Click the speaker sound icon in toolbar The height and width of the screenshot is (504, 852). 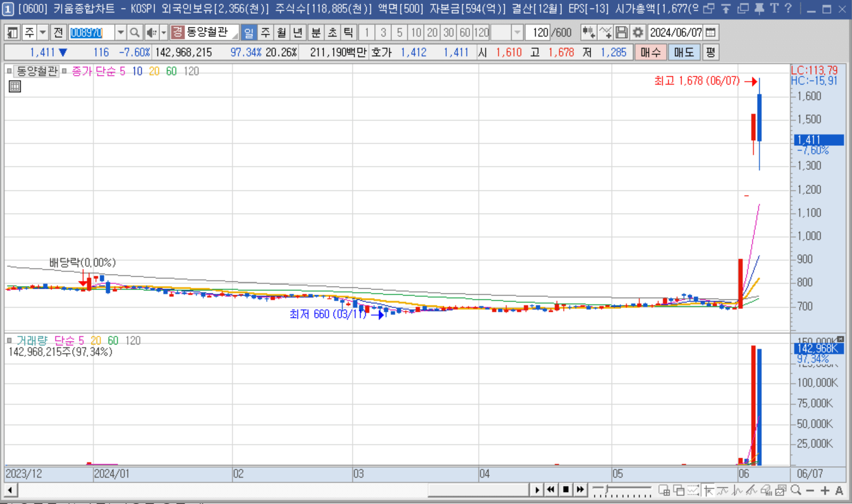click(x=152, y=33)
